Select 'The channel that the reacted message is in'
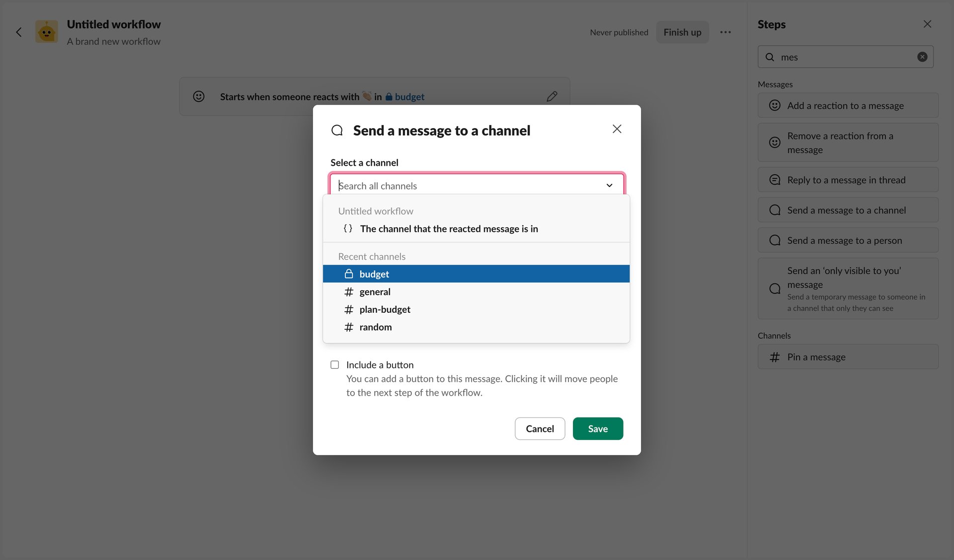 click(449, 228)
